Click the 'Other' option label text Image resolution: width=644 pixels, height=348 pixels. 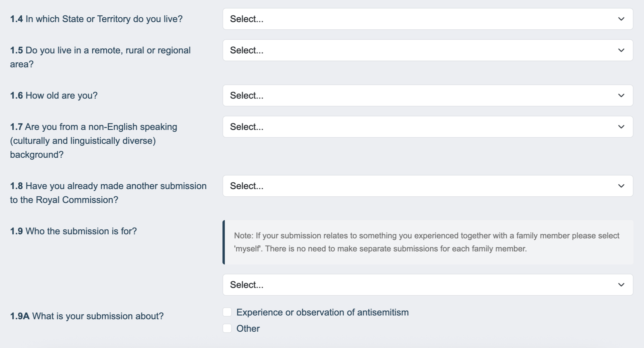click(x=248, y=329)
